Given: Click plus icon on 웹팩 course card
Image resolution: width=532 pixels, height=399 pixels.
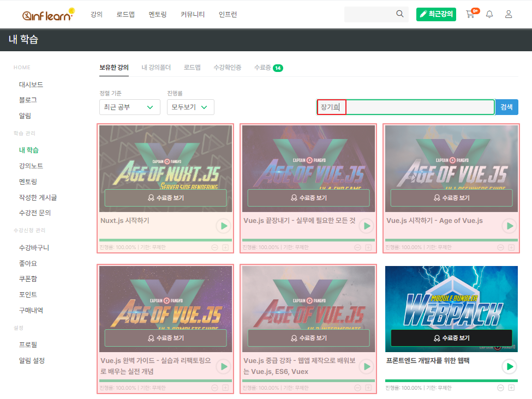Looking at the screenshot, I should pyautogui.click(x=511, y=388).
